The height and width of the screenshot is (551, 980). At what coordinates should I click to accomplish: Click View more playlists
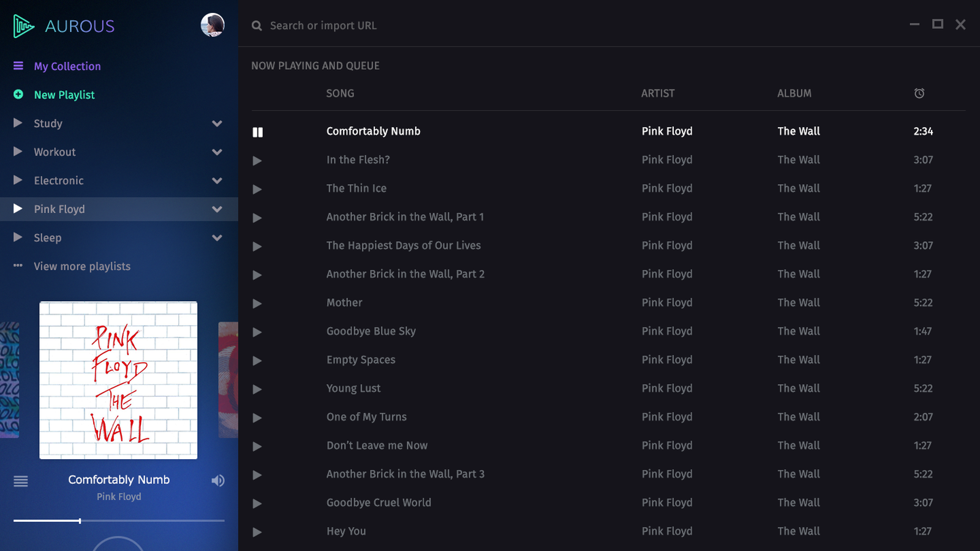82,266
